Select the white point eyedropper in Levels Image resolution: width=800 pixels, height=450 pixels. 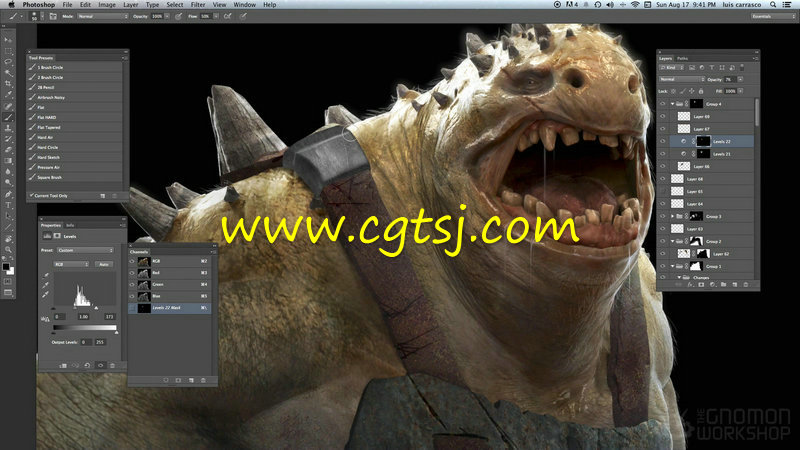click(x=45, y=294)
